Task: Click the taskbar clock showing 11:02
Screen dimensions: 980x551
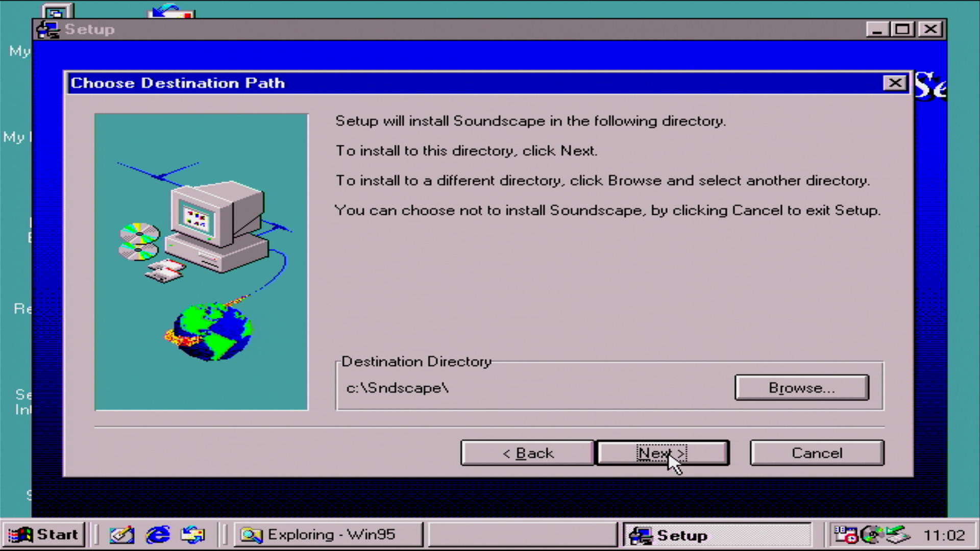Action: click(x=944, y=535)
